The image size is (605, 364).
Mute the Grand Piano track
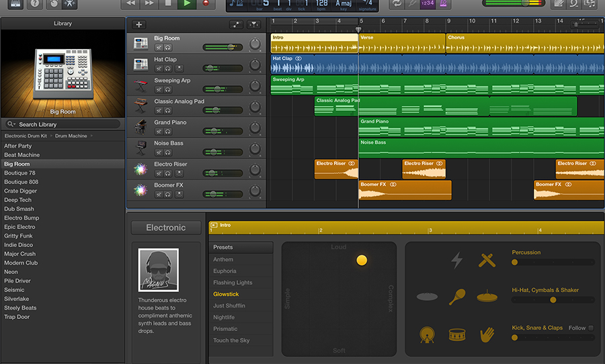[x=159, y=132]
